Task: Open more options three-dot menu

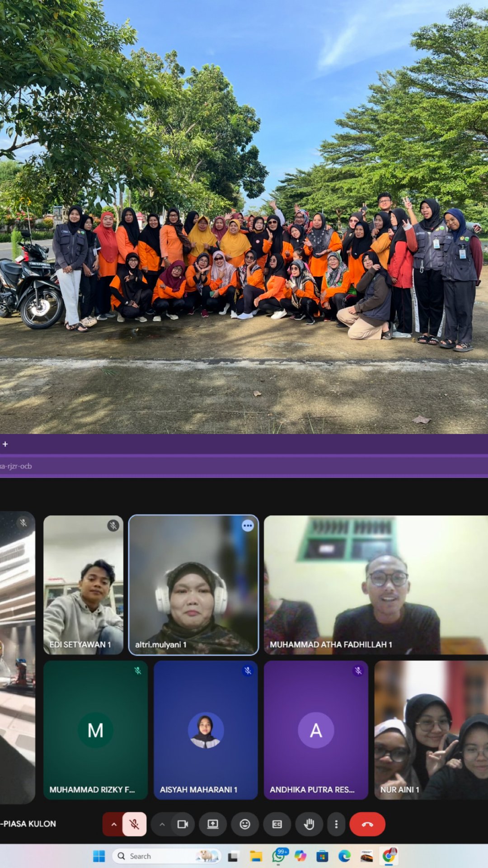Action: pos(336,824)
